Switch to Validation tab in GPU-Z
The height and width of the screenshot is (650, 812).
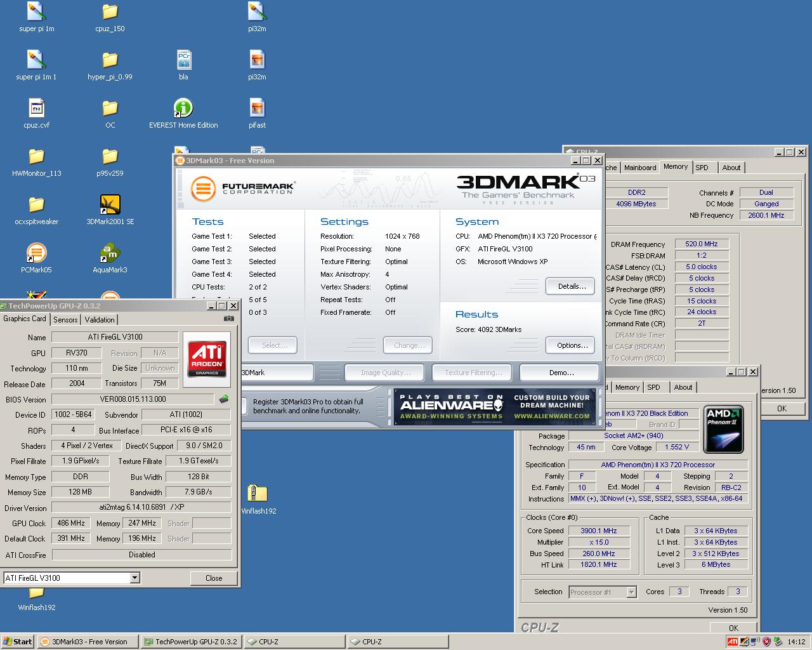pos(100,320)
